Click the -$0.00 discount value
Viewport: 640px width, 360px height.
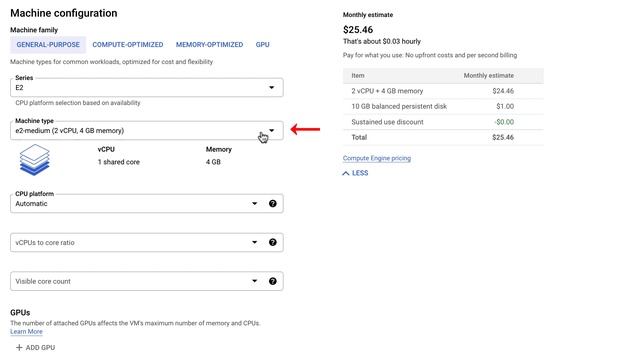504,122
